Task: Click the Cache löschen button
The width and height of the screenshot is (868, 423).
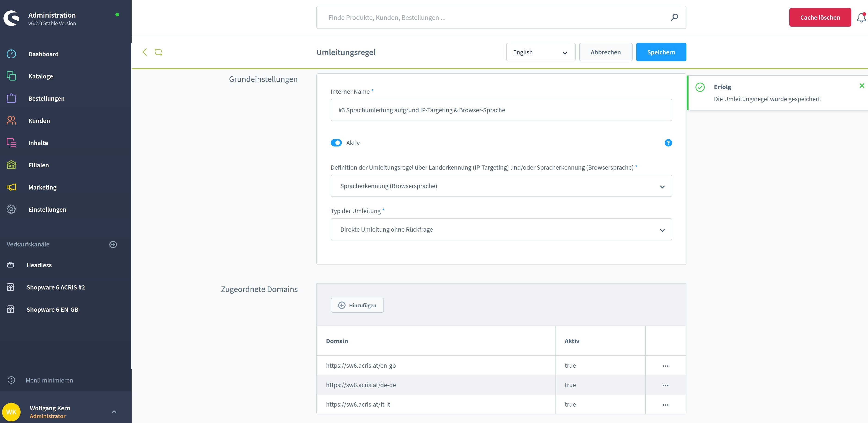Action: [820, 17]
